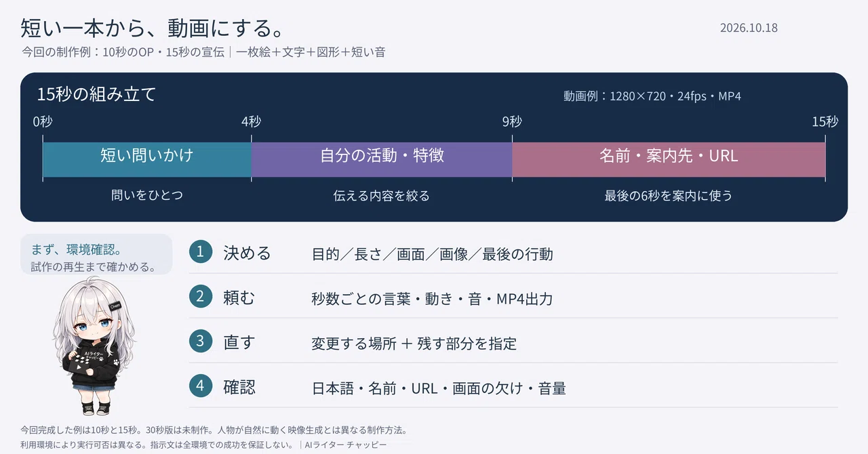Click the step label 確認
The height and width of the screenshot is (454, 868).
point(239,387)
